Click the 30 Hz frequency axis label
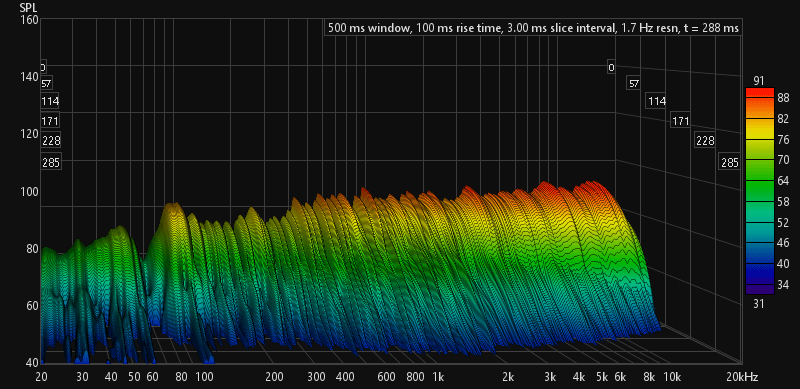 [x=82, y=378]
